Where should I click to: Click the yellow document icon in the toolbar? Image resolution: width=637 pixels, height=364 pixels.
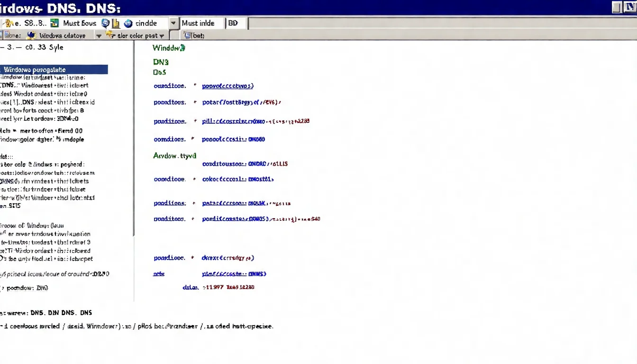point(116,23)
